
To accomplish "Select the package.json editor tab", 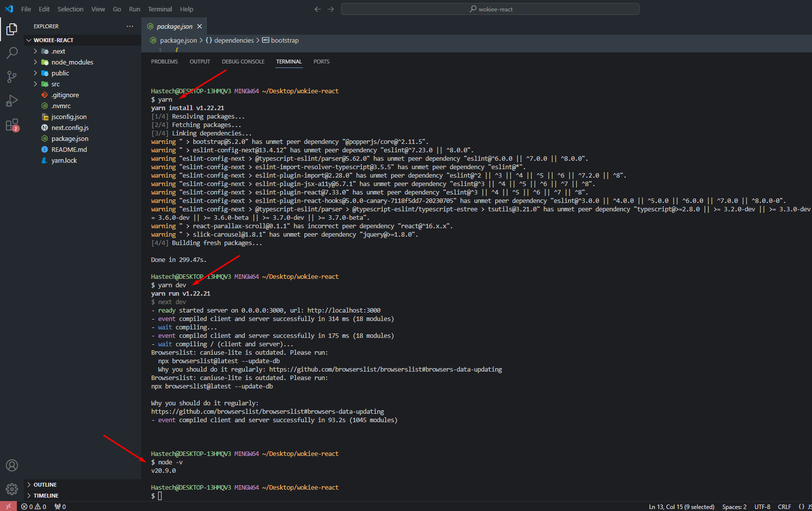I will [174, 26].
